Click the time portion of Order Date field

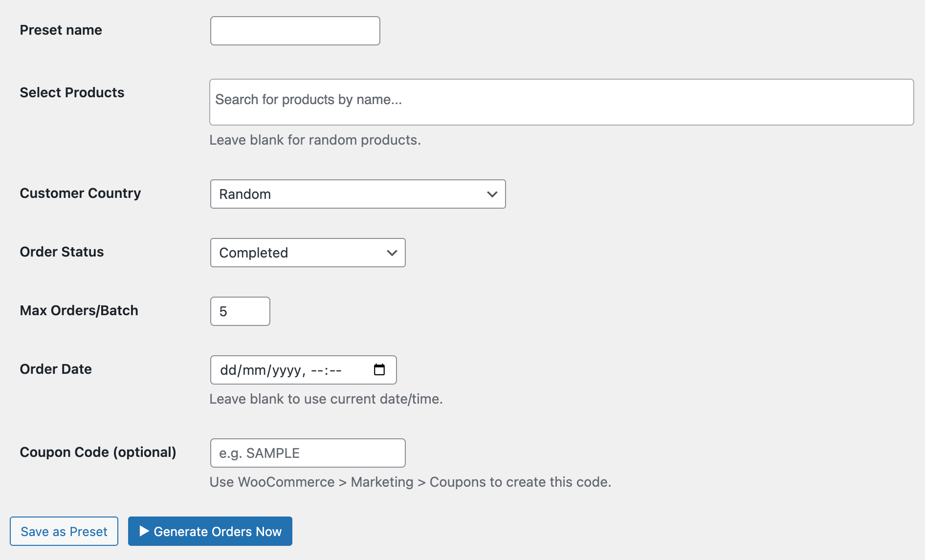pyautogui.click(x=326, y=370)
